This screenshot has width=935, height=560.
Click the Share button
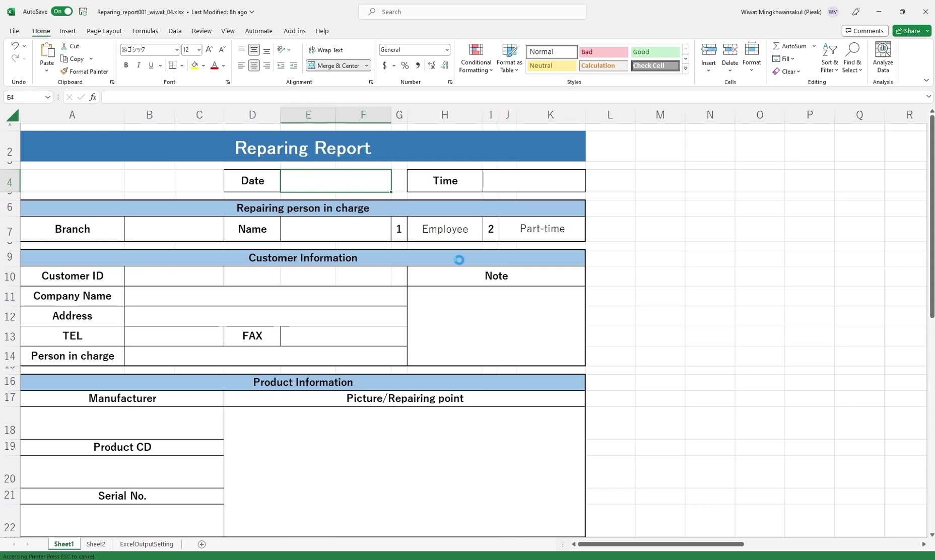coord(908,31)
